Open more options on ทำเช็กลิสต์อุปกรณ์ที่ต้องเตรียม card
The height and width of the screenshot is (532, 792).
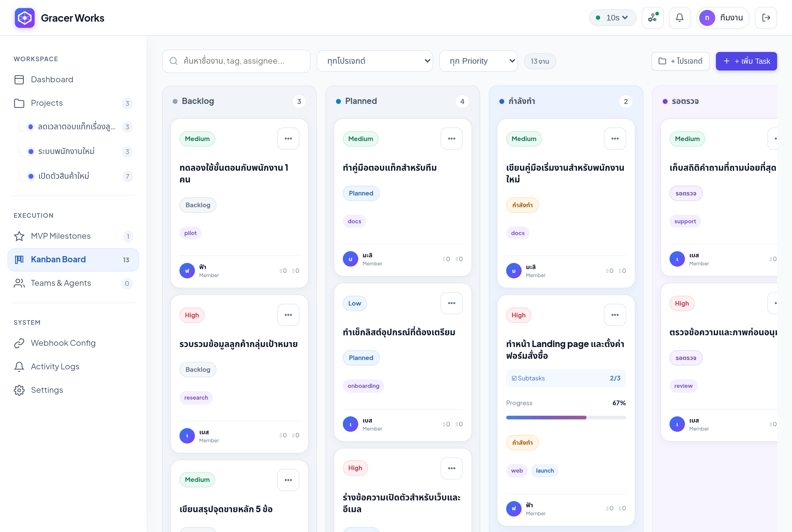(451, 303)
